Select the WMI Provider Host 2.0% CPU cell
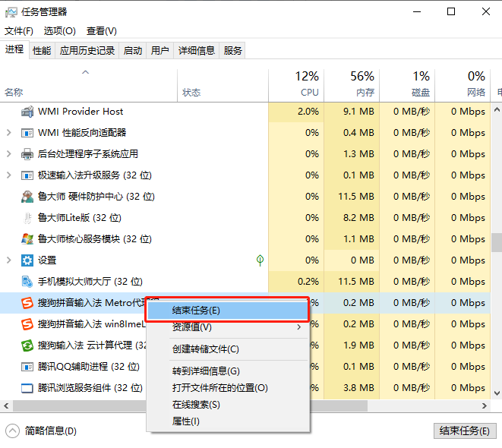Viewport: 502px width, 448px height. pyautogui.click(x=296, y=112)
